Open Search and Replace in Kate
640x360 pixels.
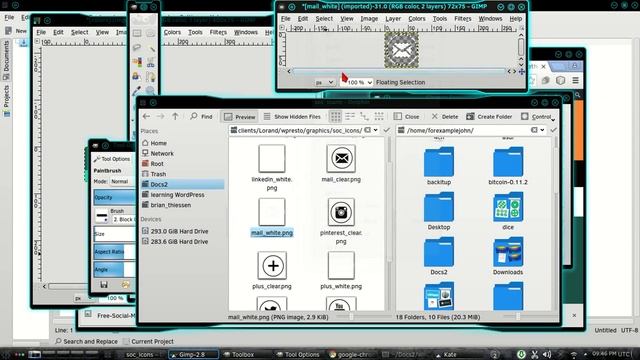(x=86, y=341)
